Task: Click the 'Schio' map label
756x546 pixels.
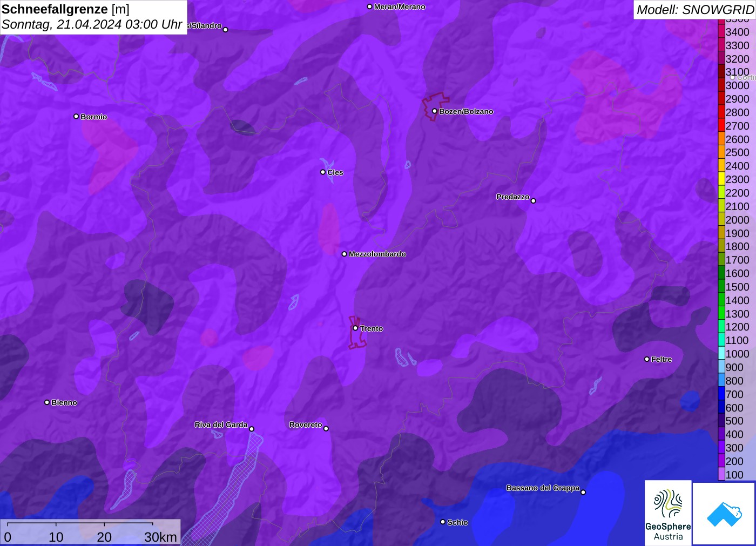Action: 457,522
